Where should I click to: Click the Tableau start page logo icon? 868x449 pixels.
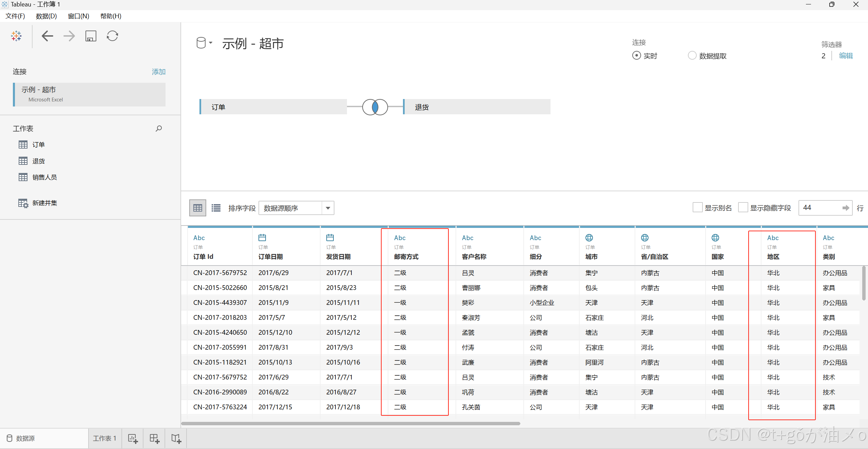(16, 36)
